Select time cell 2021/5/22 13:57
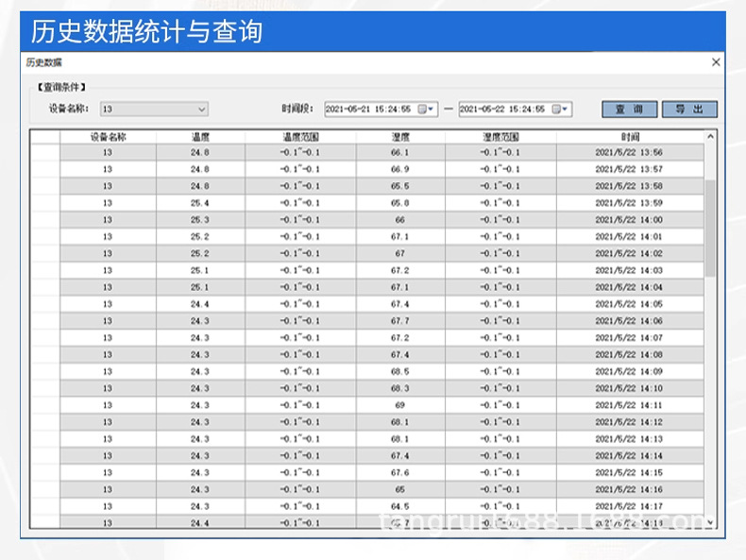This screenshot has width=746, height=560. (x=630, y=169)
